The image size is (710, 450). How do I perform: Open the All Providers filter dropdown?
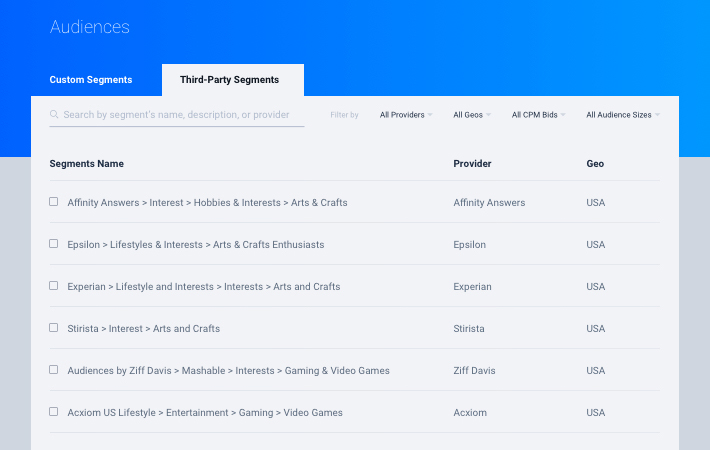tap(406, 115)
